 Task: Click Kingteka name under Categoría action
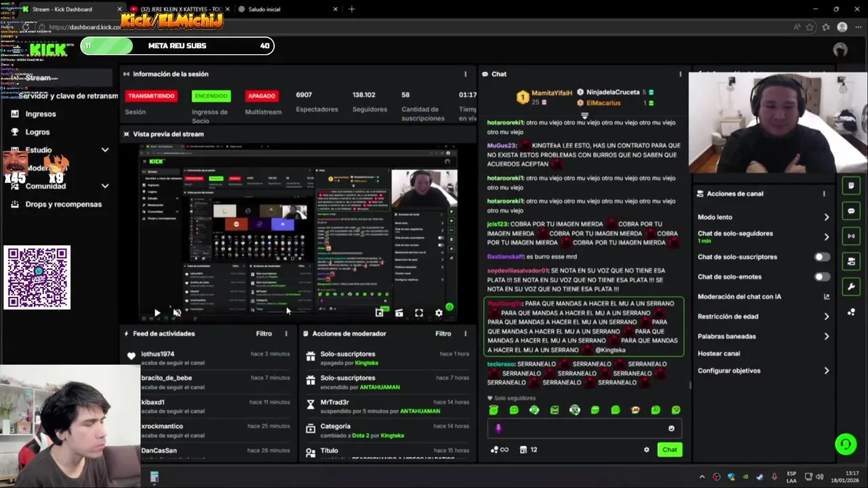[x=392, y=435]
